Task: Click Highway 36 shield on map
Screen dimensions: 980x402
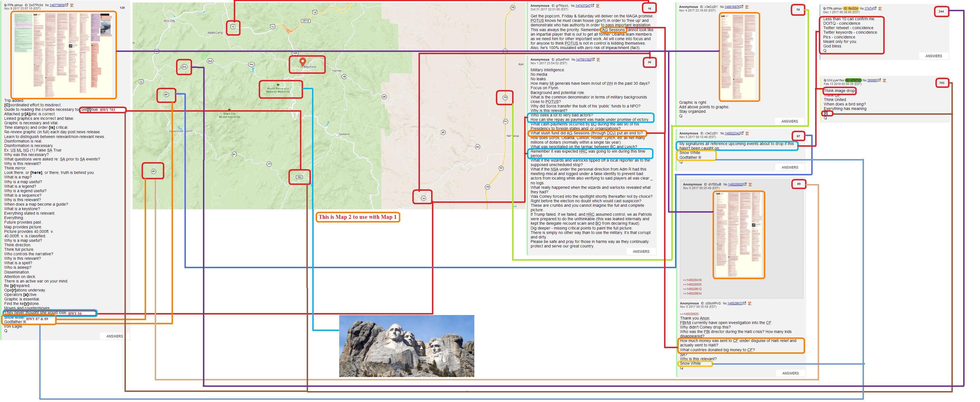Action: 423,198
